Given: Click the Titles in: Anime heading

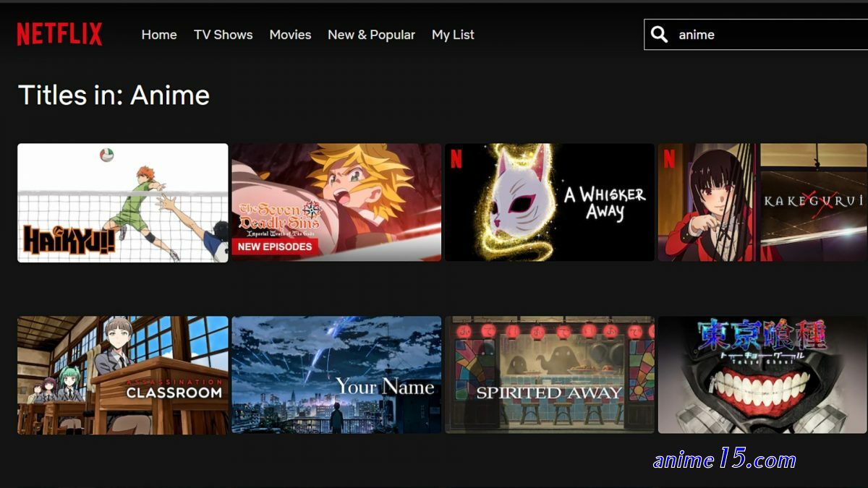Looking at the screenshot, I should click(114, 95).
